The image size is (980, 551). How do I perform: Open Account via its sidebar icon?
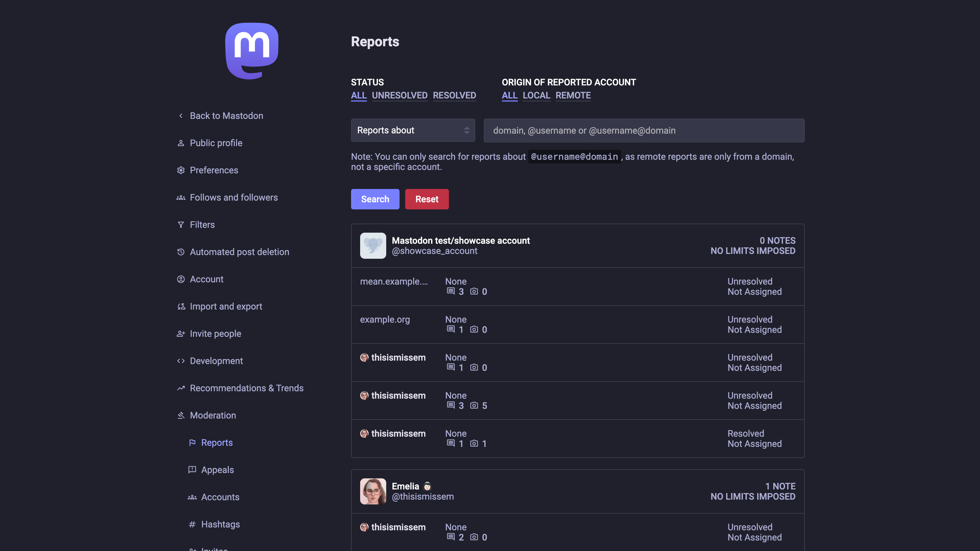pos(181,279)
